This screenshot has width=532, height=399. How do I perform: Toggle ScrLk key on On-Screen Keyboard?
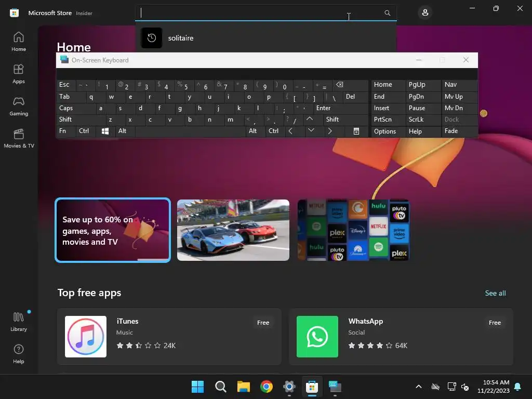pos(423,119)
